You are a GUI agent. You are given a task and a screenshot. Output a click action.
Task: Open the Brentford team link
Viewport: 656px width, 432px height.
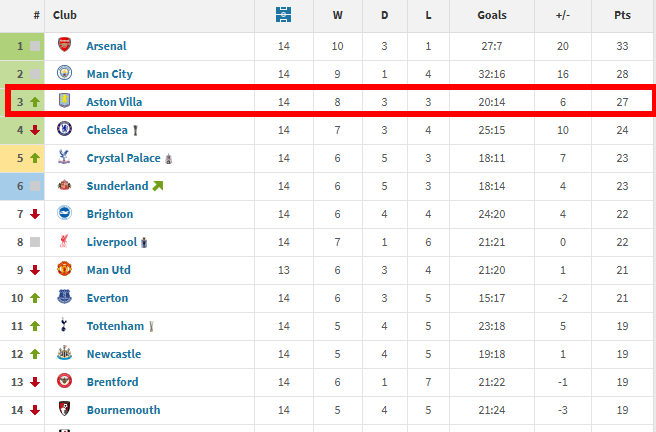click(x=112, y=382)
